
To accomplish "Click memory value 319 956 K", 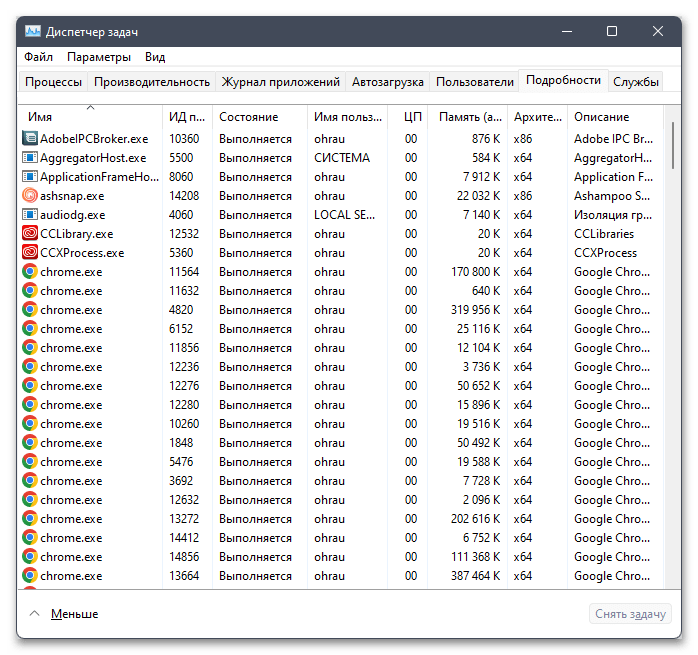I will 475,310.
